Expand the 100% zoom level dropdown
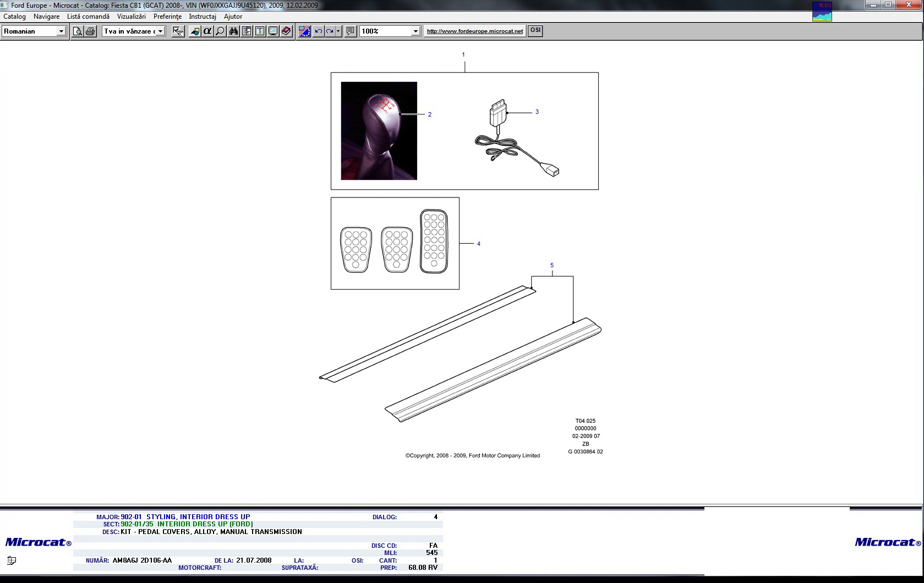Screen dimensions: 924x583 click(415, 31)
